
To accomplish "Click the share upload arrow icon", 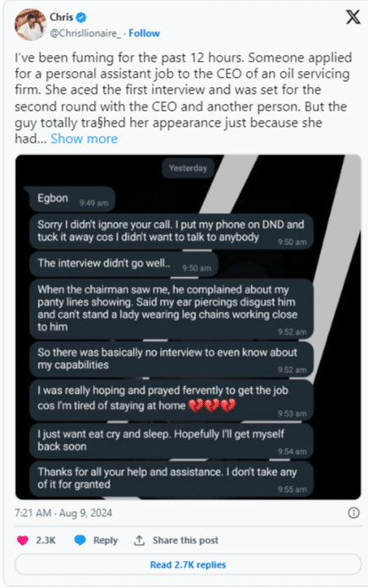I will coord(140,541).
